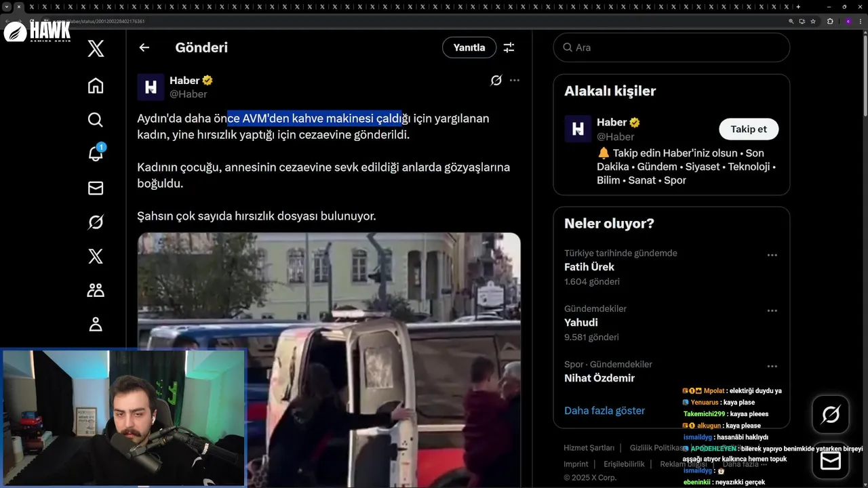Open more options for Fatih Ürek trend
The height and width of the screenshot is (488, 868).
pos(772,256)
